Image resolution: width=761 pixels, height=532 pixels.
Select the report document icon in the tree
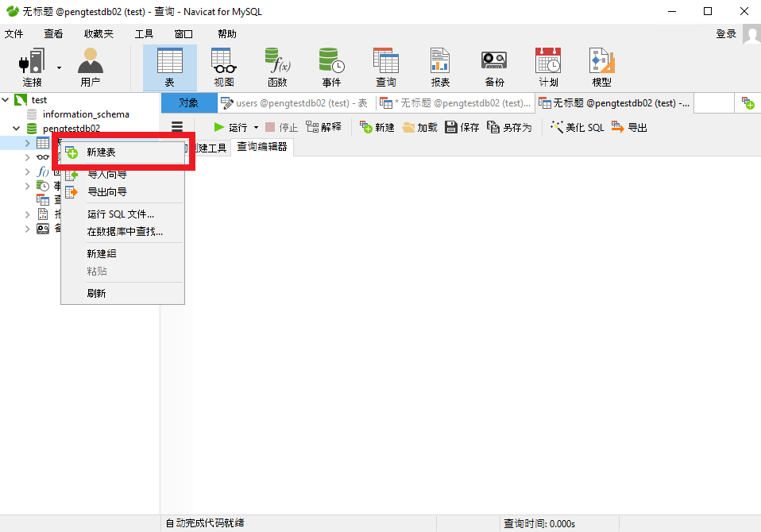pos(43,214)
